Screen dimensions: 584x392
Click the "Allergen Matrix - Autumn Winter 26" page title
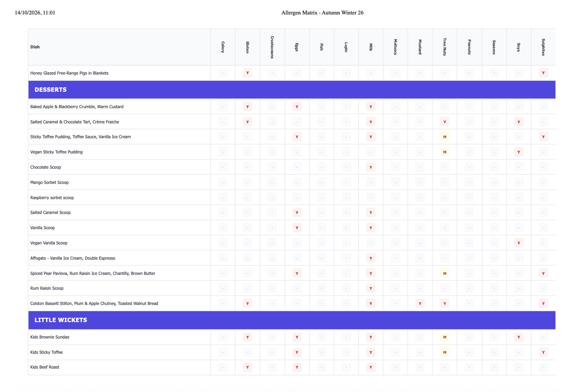click(322, 12)
